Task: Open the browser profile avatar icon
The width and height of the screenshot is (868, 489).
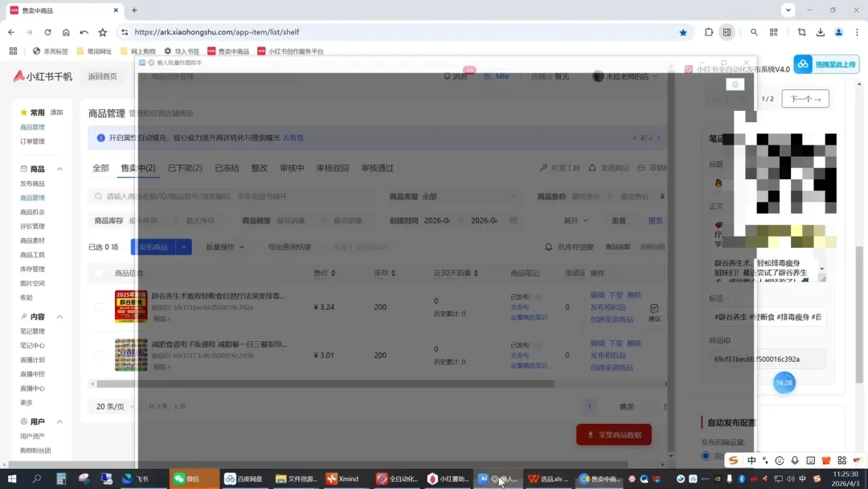Action: pyautogui.click(x=838, y=32)
